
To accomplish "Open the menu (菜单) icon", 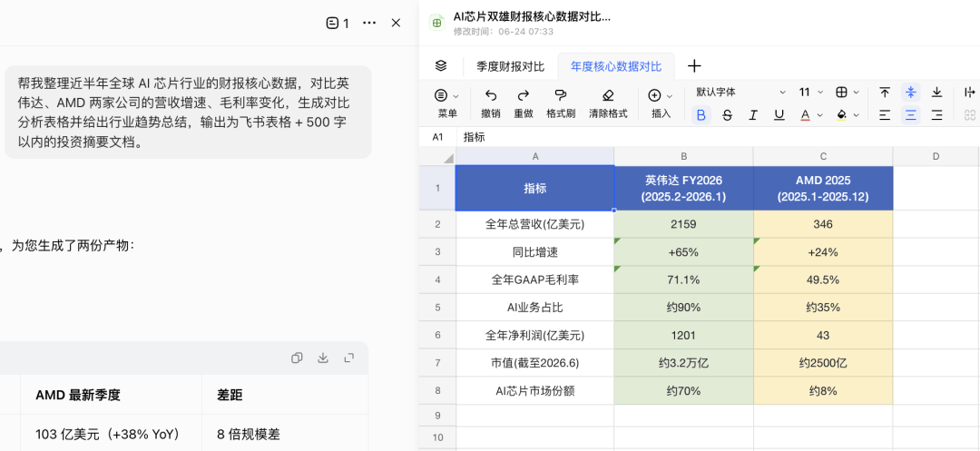I will (x=441, y=95).
